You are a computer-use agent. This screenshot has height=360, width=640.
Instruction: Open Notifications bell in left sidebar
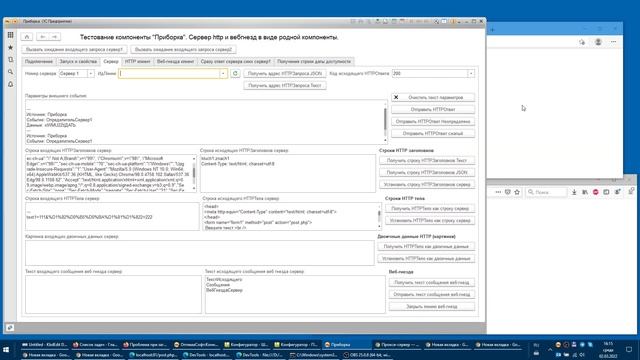10,84
